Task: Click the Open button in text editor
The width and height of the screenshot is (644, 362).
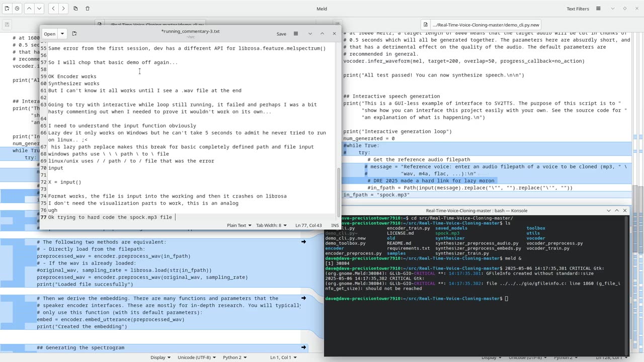Action: [50, 34]
